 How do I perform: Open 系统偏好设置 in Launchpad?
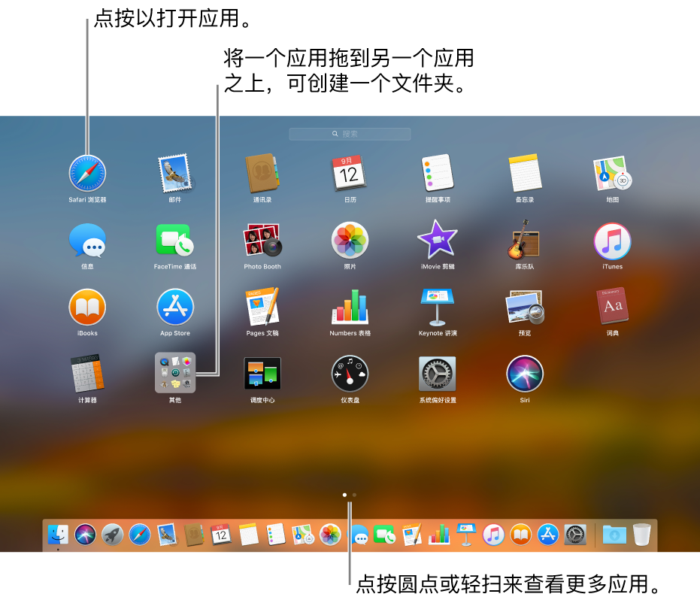438,374
